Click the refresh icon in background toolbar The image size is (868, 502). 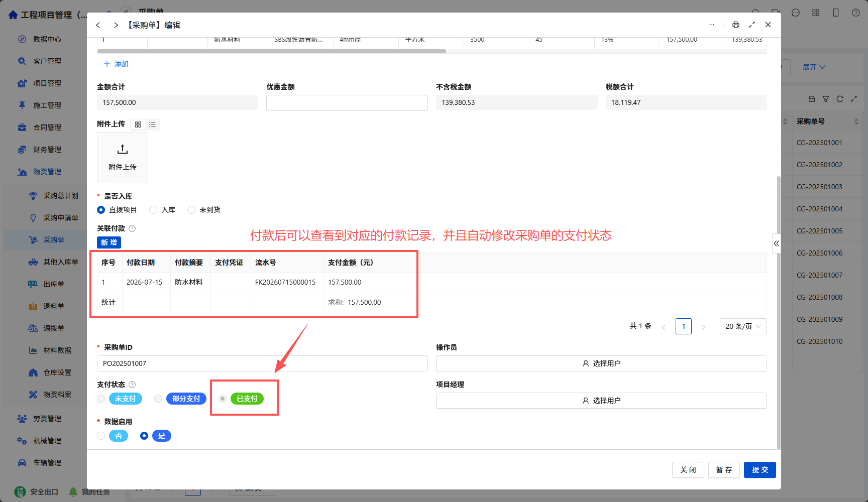point(840,99)
